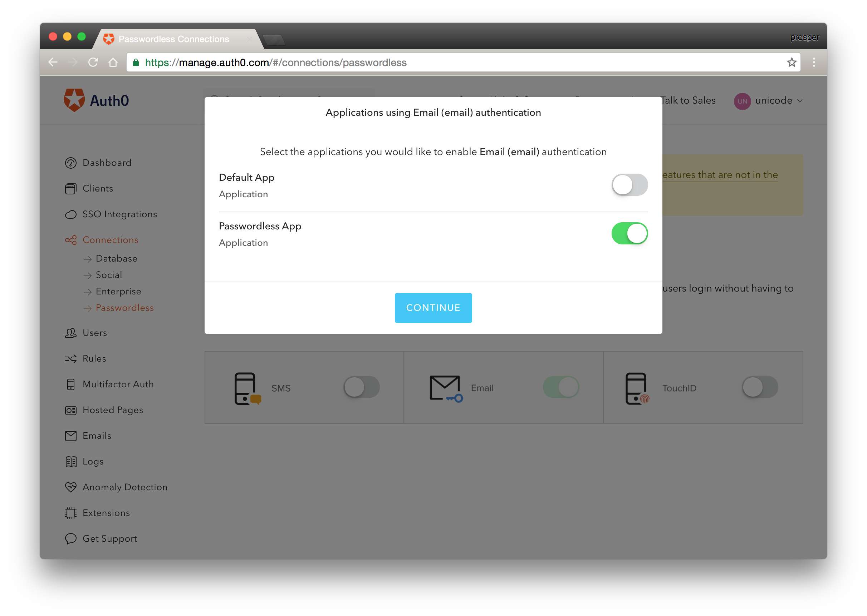
Task: Click the Passwordless menu item
Action: coord(126,308)
